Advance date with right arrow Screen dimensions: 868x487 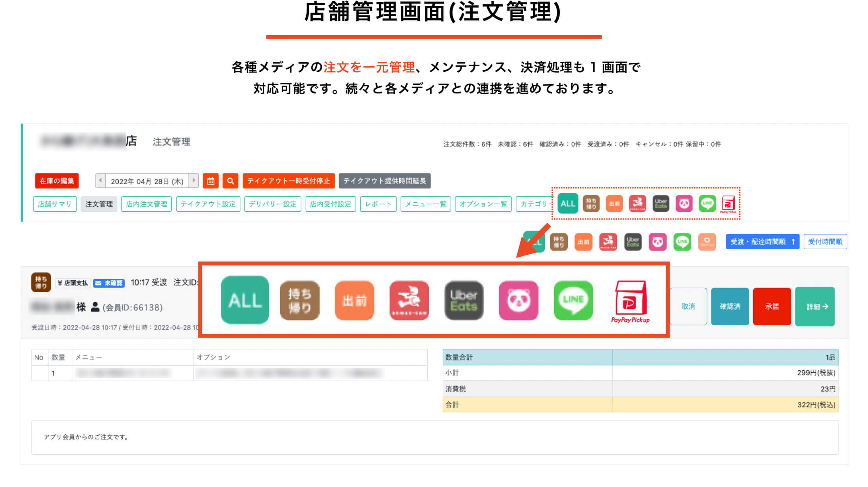[x=194, y=181]
